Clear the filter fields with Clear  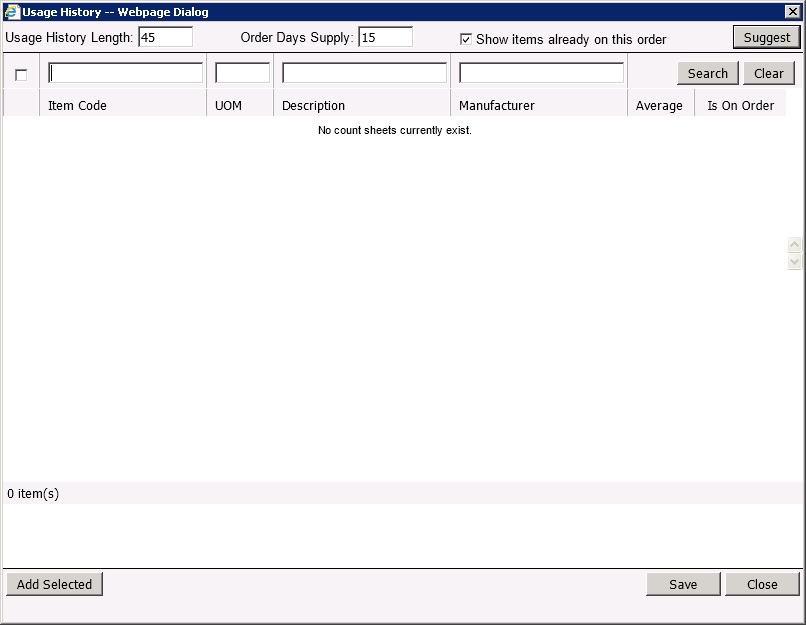click(x=768, y=73)
